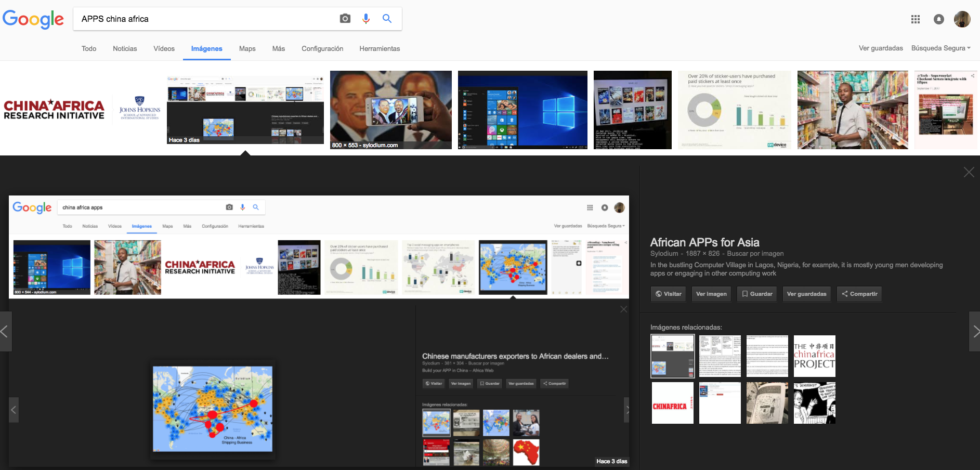Save image with Guardar button
Viewport: 980px width, 470px height.
click(756, 294)
